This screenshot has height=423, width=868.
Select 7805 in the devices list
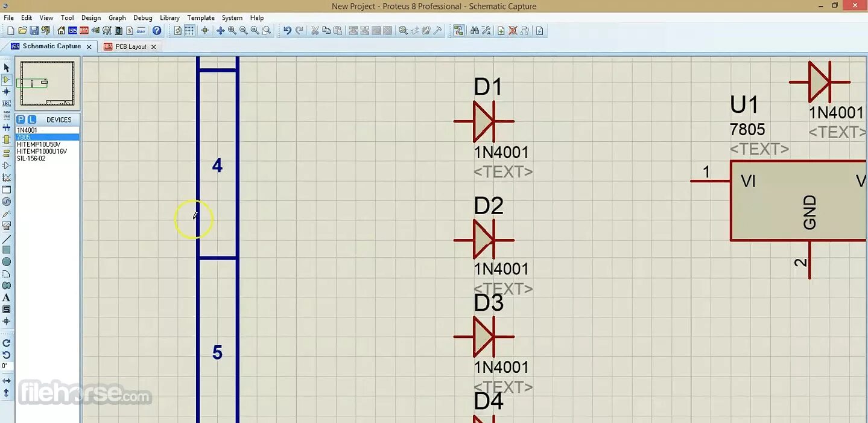48,138
